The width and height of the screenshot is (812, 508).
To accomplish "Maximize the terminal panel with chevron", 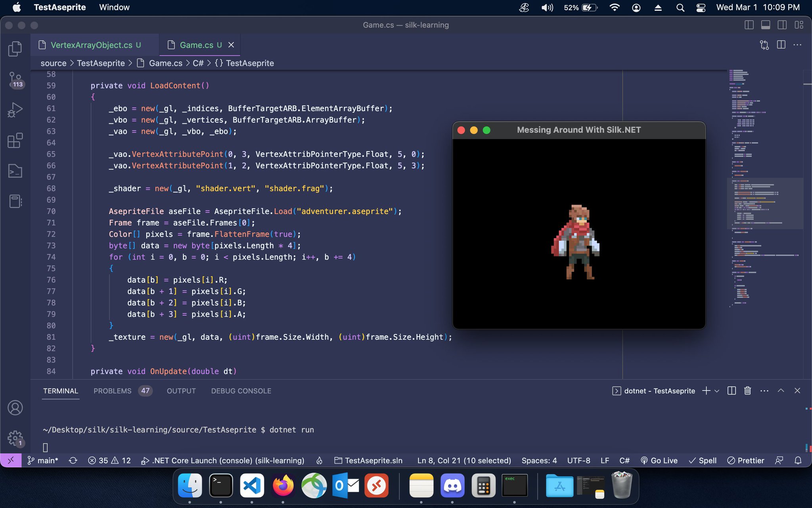I will point(781,391).
